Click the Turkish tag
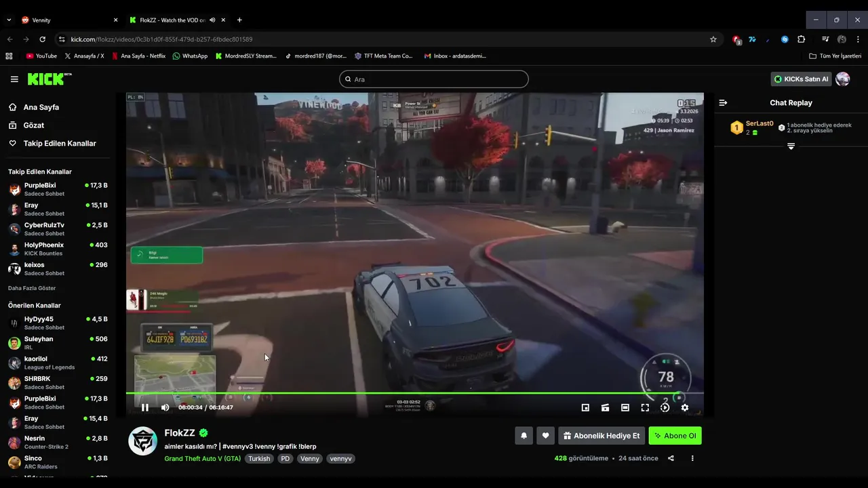Image resolution: width=868 pixels, height=488 pixels. [x=259, y=459]
